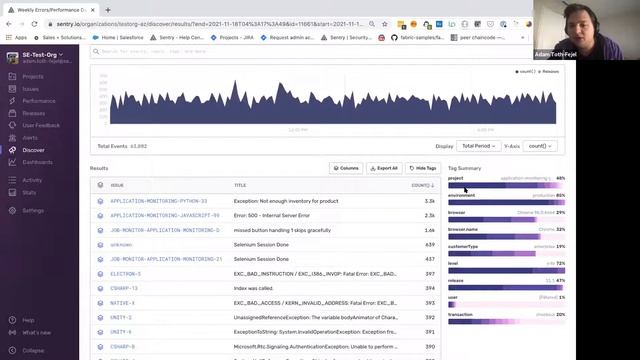The height and width of the screenshot is (360, 640).
Task: Go back in browser
Action: (9, 24)
